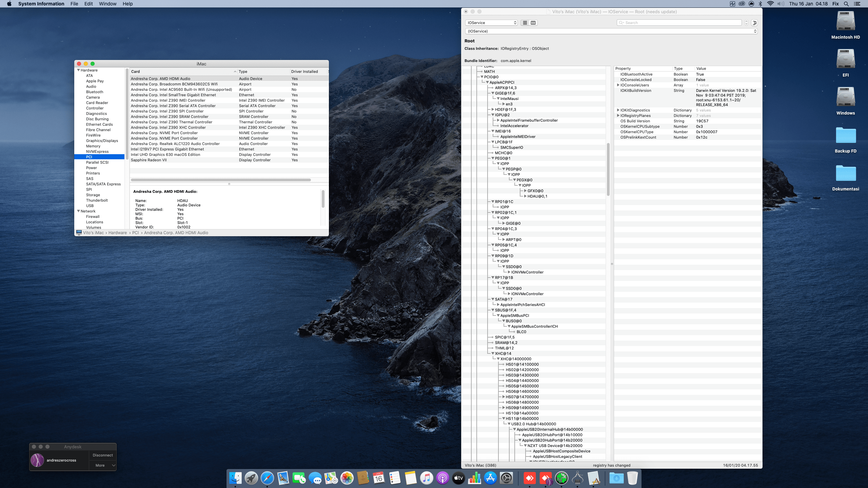Click Disconnect in Anydesk panel
Image resolution: width=868 pixels, height=488 pixels.
pyautogui.click(x=102, y=455)
